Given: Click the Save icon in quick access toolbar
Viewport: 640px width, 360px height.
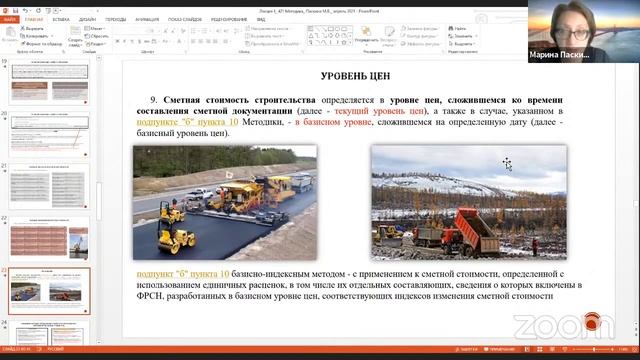Looking at the screenshot, I should [x=16, y=11].
